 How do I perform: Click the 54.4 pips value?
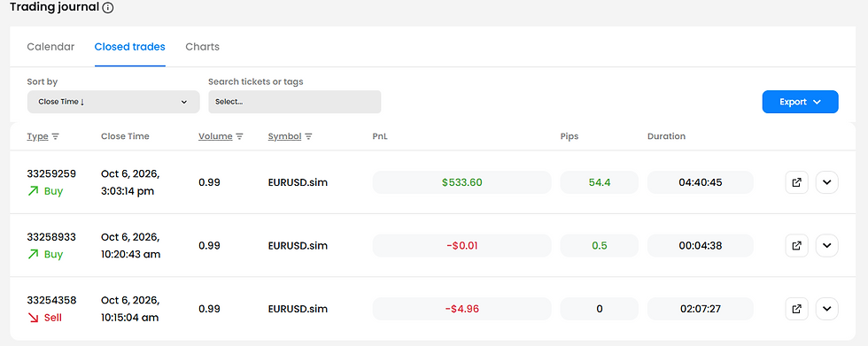click(600, 182)
